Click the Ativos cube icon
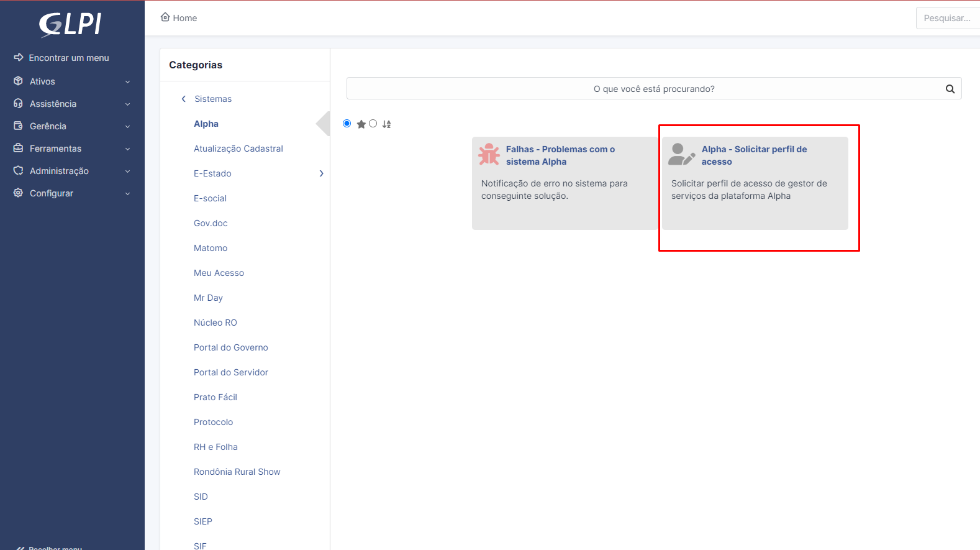980x550 pixels. pos(19,81)
